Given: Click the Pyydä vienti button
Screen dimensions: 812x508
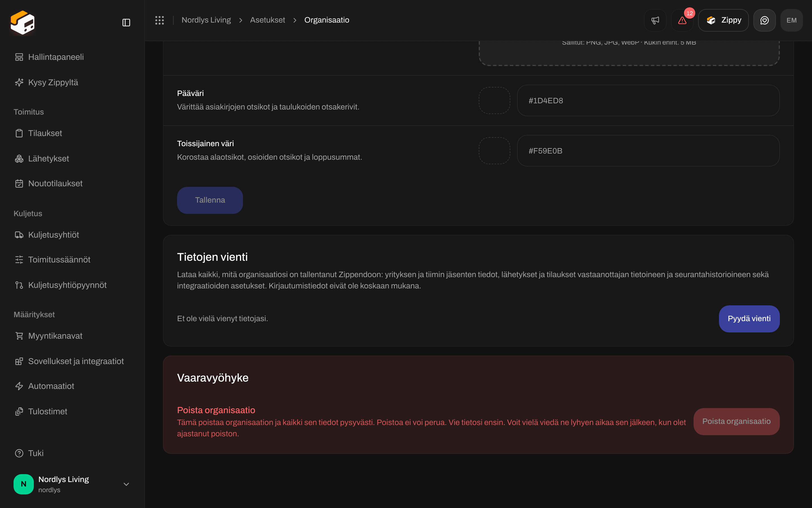Looking at the screenshot, I should tap(749, 319).
